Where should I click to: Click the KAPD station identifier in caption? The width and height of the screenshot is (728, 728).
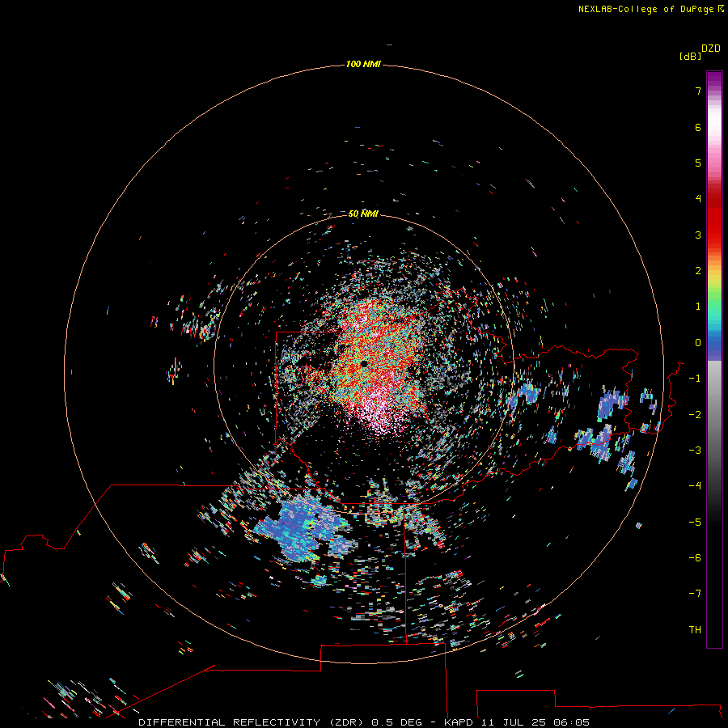(459, 722)
